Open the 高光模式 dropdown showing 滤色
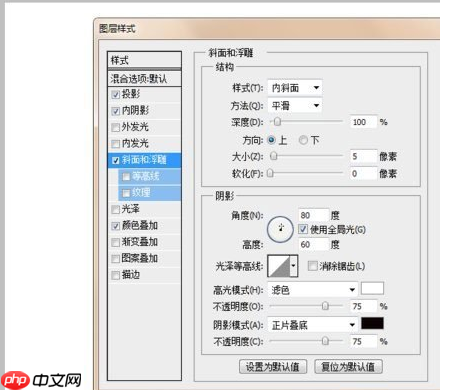Screen dimensions: 471x390 pos(313,290)
